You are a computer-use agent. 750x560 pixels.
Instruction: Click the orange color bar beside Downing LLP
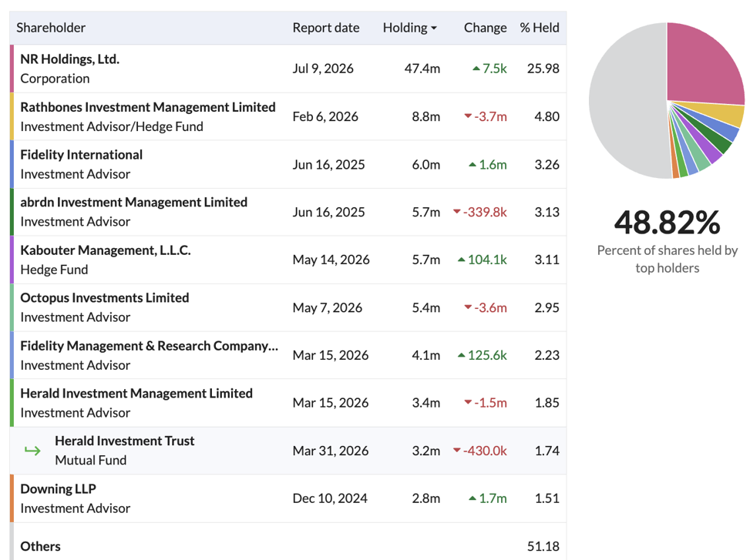point(12,498)
